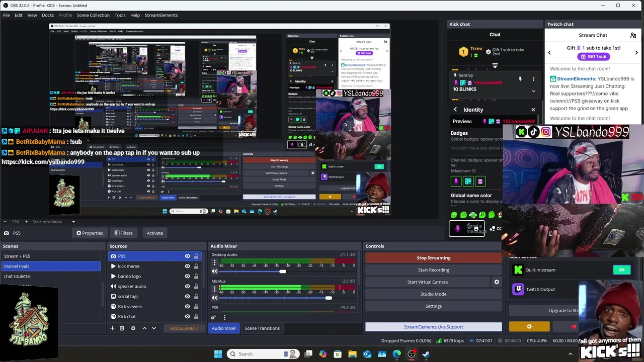The height and width of the screenshot is (362, 644).
Task: Select the first purple channel badge
Action: pyautogui.click(x=456, y=181)
